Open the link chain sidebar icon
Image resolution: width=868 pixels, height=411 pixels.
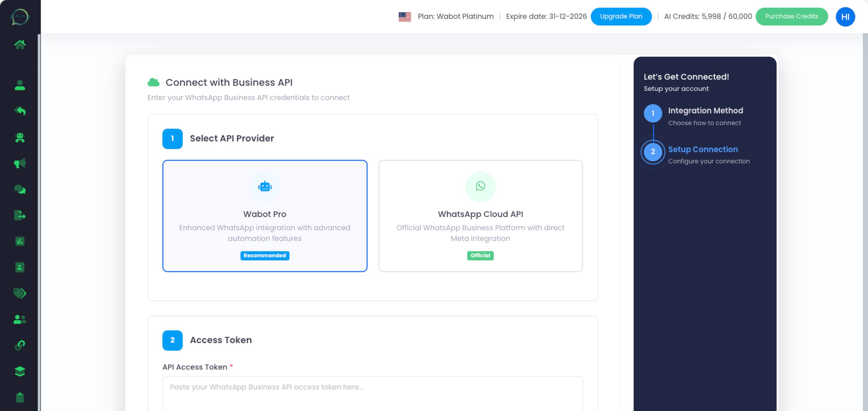click(x=20, y=345)
